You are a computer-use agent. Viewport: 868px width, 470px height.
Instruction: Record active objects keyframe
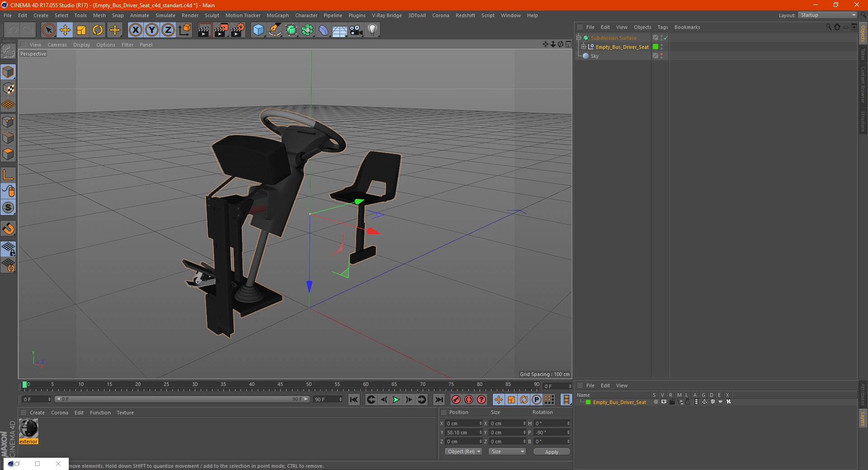(x=456, y=399)
